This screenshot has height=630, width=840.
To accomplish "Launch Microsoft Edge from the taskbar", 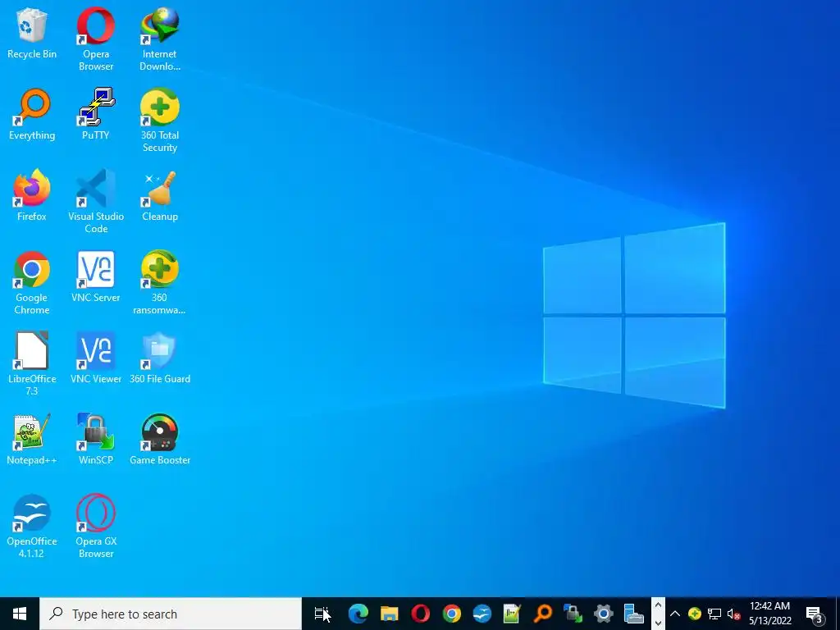I will 358,614.
